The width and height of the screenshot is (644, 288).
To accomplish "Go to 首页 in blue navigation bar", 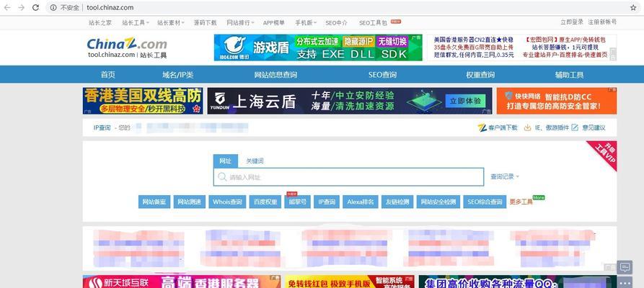I will (108, 75).
